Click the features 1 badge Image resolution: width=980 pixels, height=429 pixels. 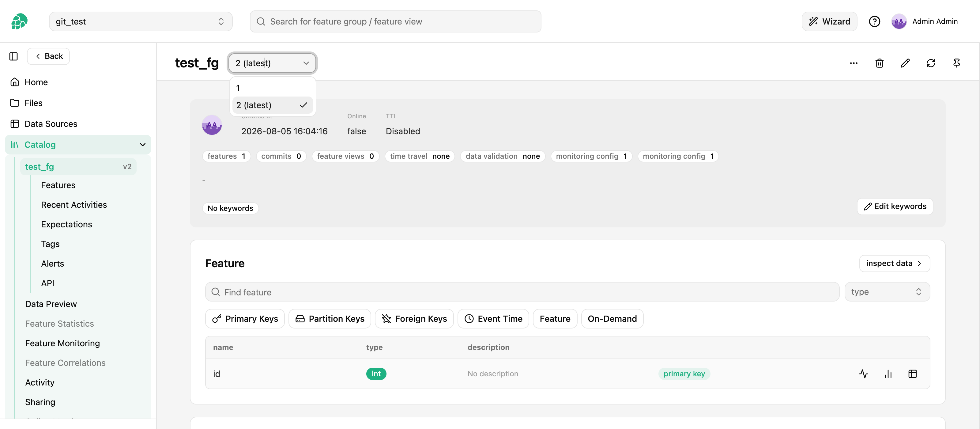tap(226, 156)
